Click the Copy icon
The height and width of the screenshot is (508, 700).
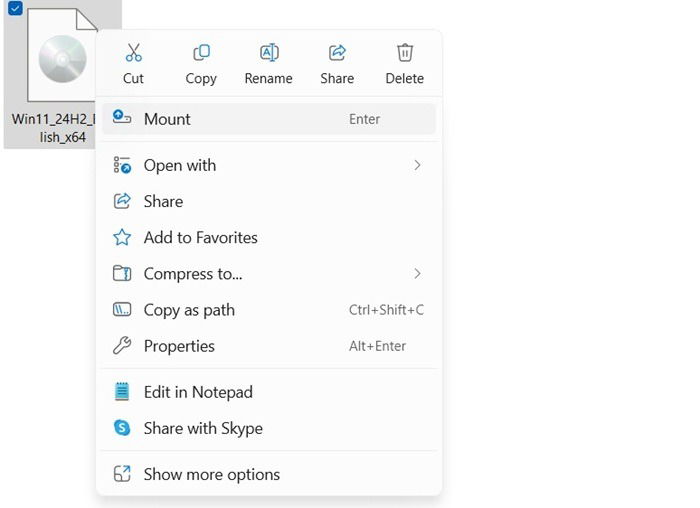click(x=201, y=53)
